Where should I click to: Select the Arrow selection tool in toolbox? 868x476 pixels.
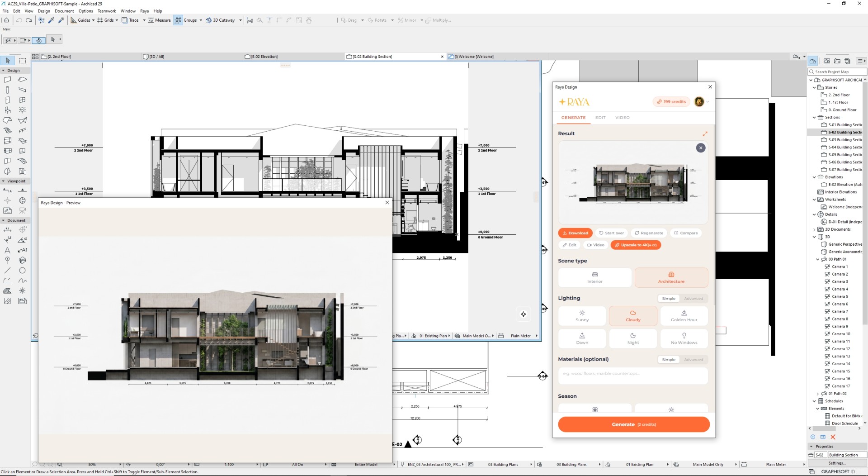tap(8, 61)
